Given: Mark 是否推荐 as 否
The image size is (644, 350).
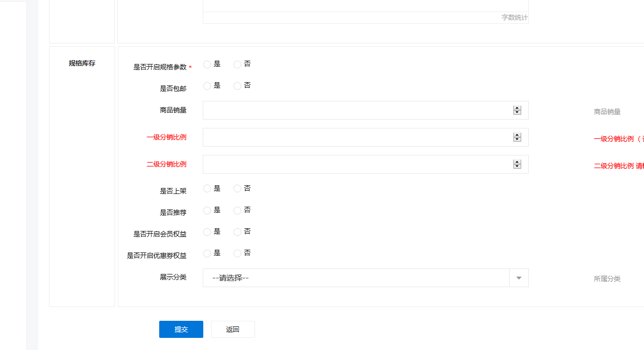Looking at the screenshot, I should click(x=237, y=211).
